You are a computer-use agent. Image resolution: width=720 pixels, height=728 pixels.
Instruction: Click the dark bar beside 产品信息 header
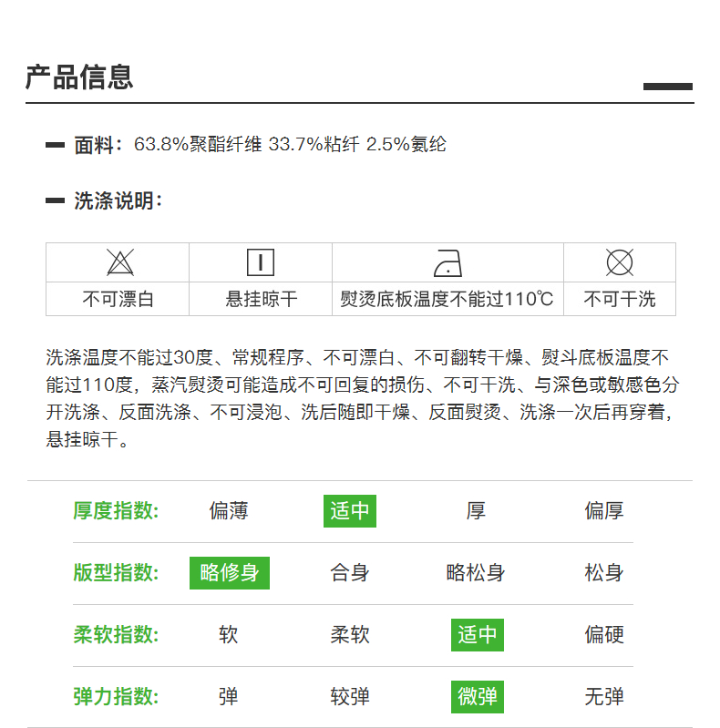pos(668,87)
